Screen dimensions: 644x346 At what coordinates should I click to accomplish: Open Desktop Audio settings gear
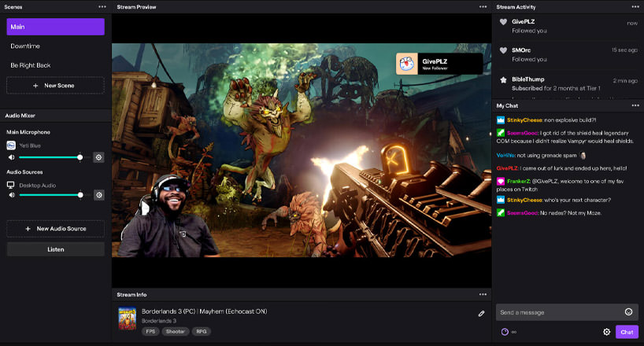(x=99, y=195)
